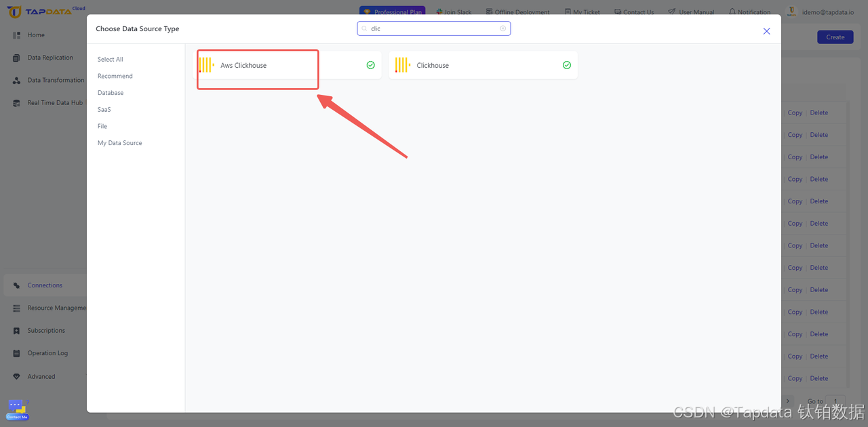Click the Data Transformation sidebar icon

point(17,80)
